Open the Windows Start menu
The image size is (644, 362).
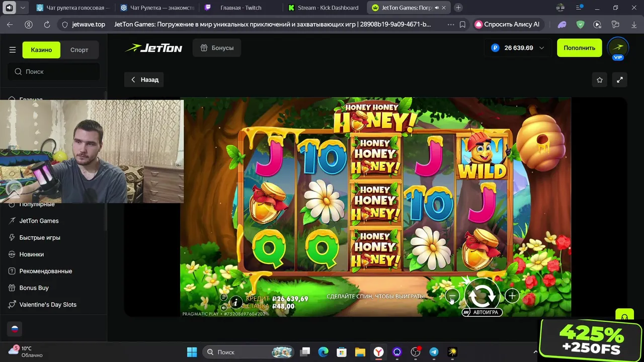pyautogui.click(x=192, y=352)
